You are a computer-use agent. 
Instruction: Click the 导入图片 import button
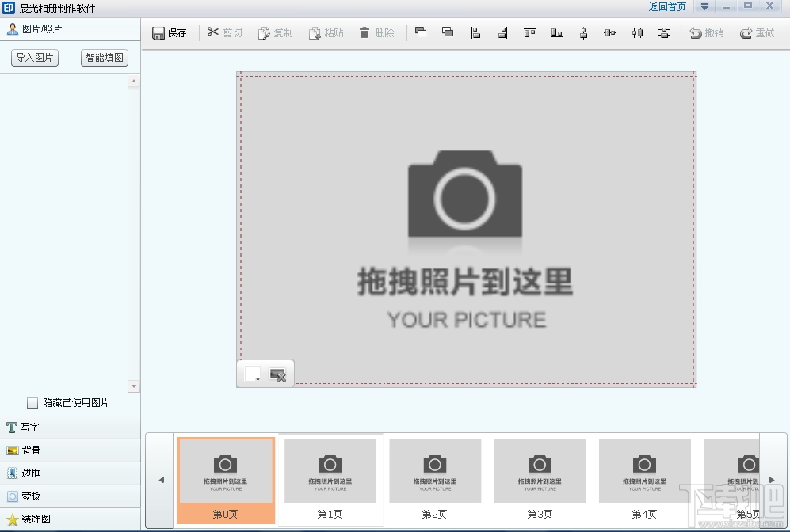(x=34, y=58)
